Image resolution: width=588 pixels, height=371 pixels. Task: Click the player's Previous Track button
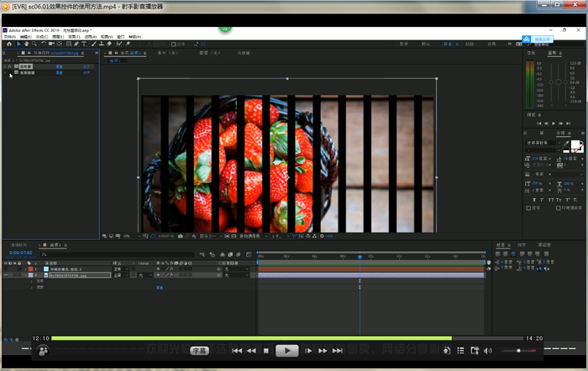[x=237, y=351]
